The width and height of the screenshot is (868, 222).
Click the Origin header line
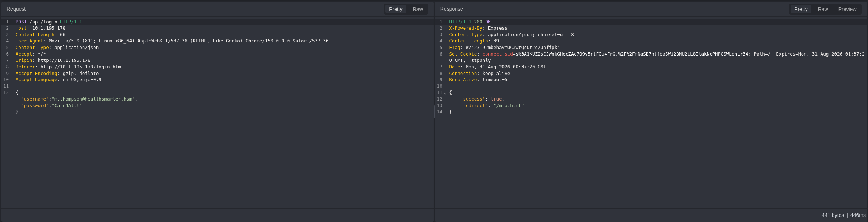[x=53, y=60]
